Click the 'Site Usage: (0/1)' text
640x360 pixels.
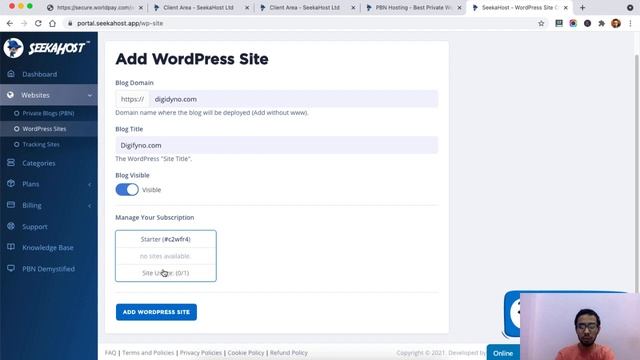(166, 273)
